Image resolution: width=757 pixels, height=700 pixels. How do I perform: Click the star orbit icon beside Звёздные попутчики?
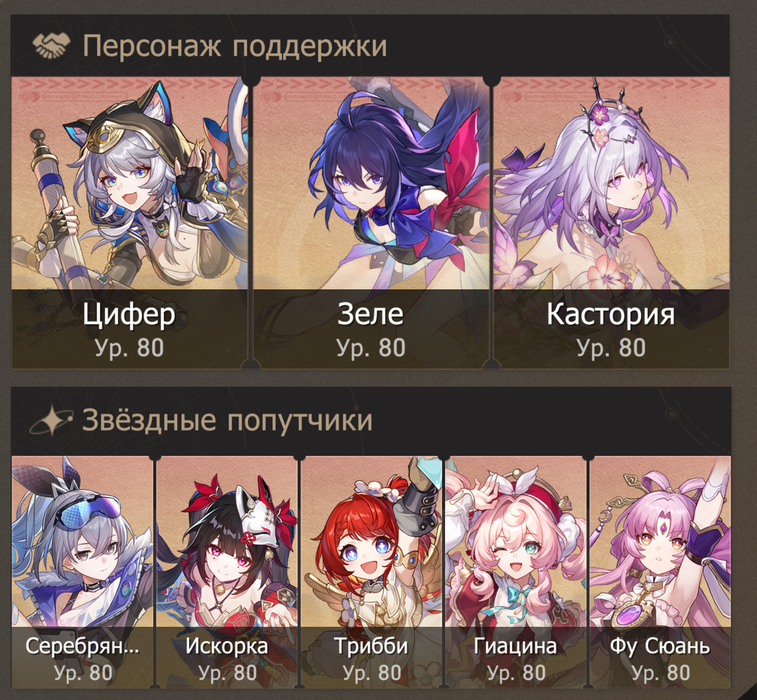pyautogui.click(x=51, y=421)
